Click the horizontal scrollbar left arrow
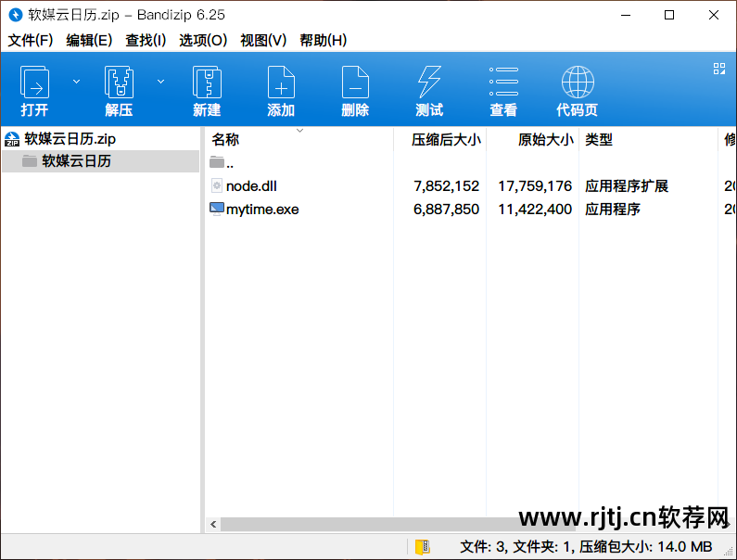Image resolution: width=737 pixels, height=560 pixels. click(x=213, y=524)
